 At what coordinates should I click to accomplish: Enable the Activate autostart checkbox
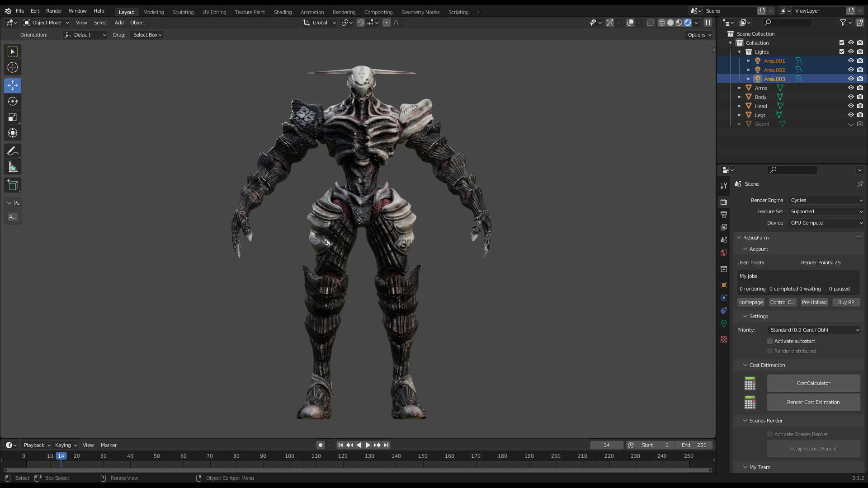pyautogui.click(x=770, y=341)
